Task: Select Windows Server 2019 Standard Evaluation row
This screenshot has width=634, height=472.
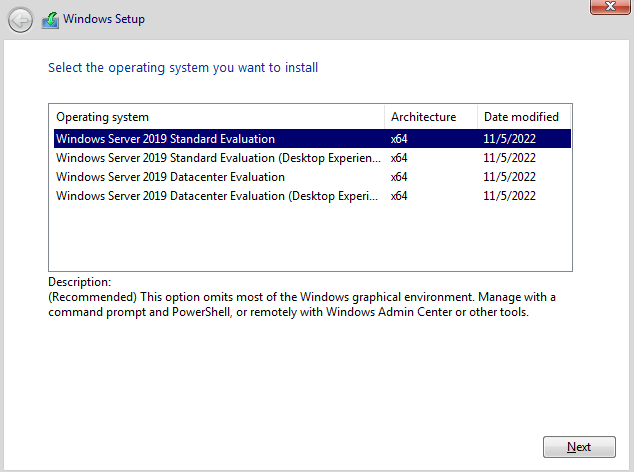Action: 312,139
